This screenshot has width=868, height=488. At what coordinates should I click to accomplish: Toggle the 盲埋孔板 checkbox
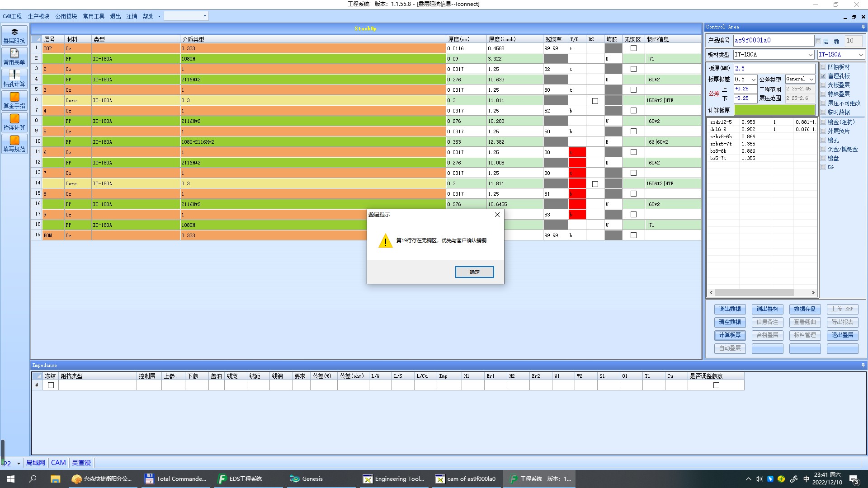(x=823, y=76)
